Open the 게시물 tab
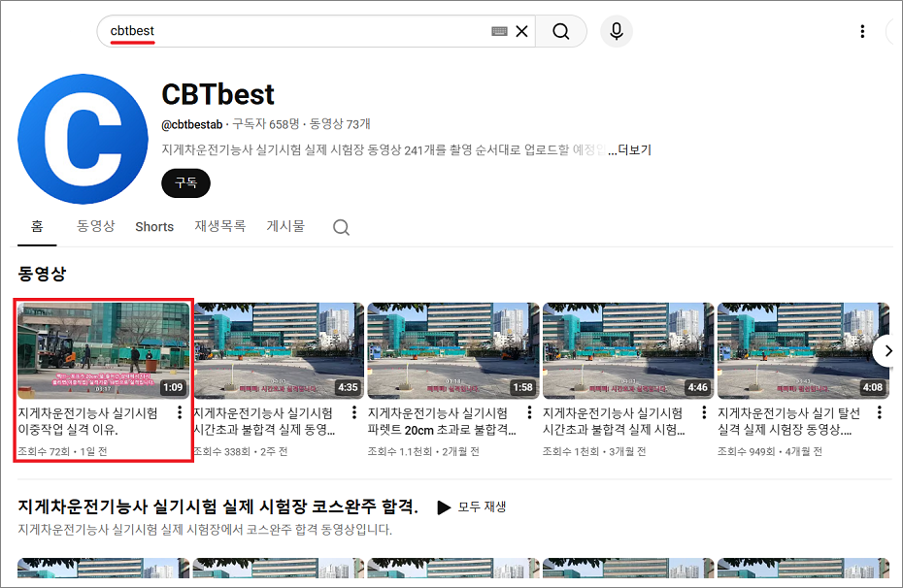This screenshot has width=903, height=588. (x=285, y=227)
